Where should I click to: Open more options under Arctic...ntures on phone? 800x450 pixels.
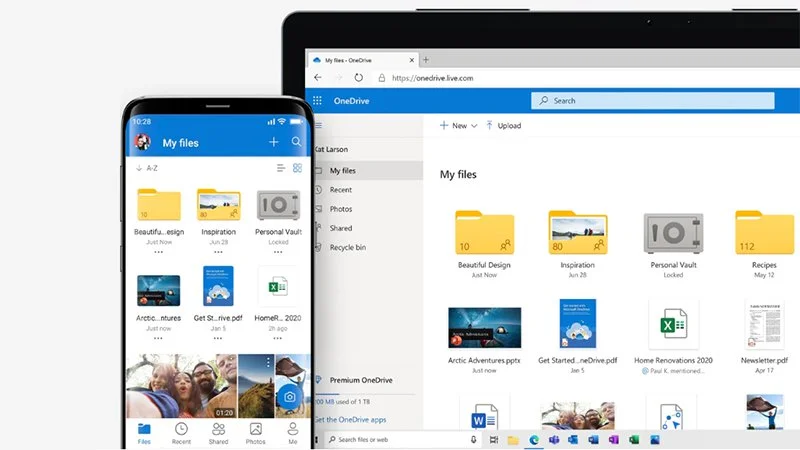(158, 338)
